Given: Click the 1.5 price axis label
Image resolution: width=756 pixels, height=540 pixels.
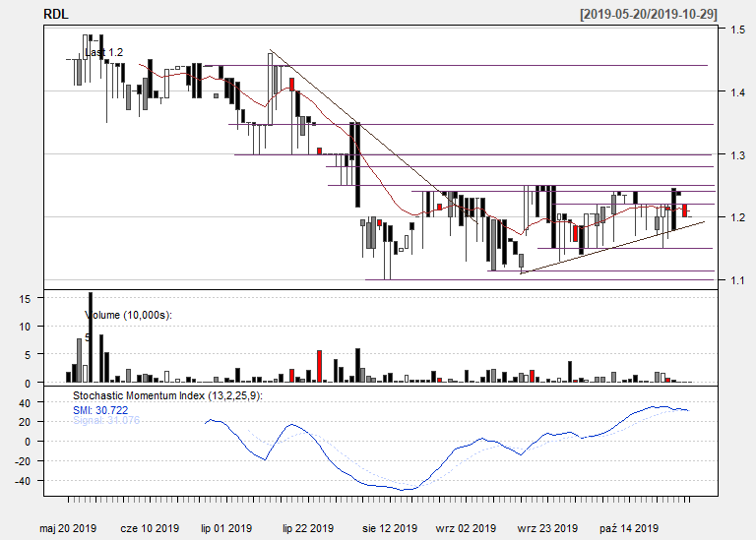Looking at the screenshot, I should click(737, 30).
